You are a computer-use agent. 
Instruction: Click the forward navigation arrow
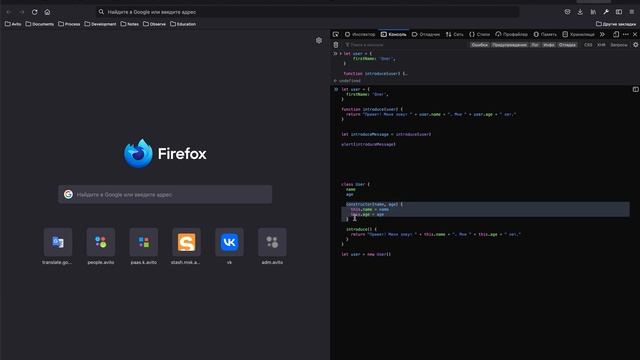pos(22,12)
